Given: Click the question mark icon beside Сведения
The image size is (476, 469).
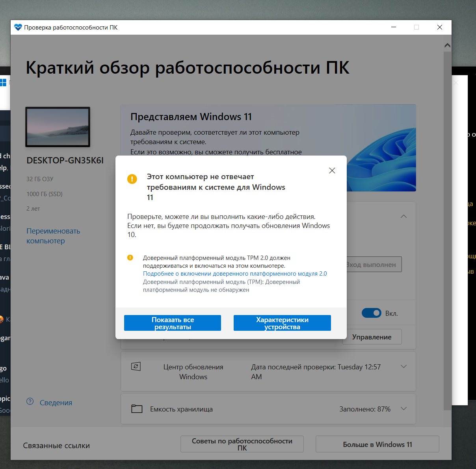Looking at the screenshot, I should tap(30, 401).
